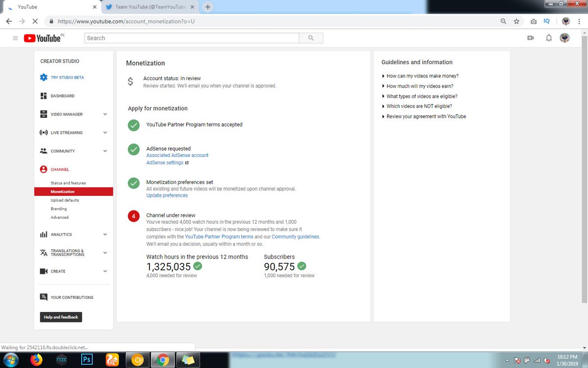Click the Account status dollar sign icon
The width and height of the screenshot is (588, 368).
[130, 81]
